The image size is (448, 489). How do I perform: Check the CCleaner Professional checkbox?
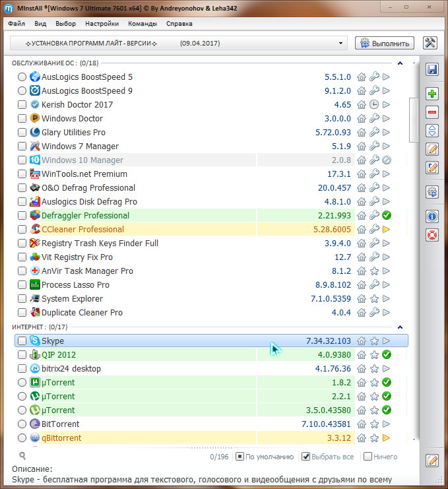tap(22, 229)
